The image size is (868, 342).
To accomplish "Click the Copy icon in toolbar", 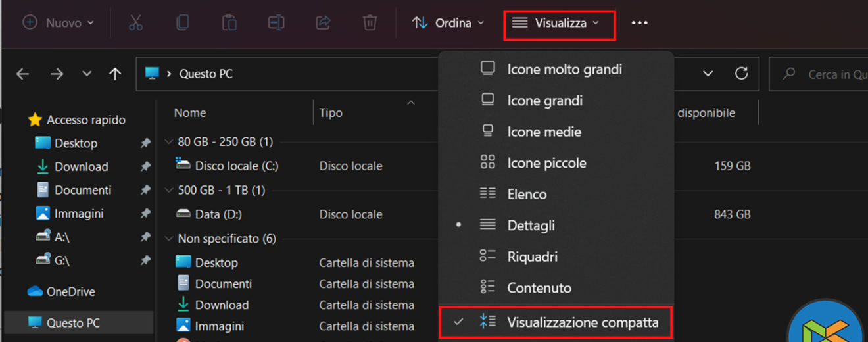I will tap(182, 23).
